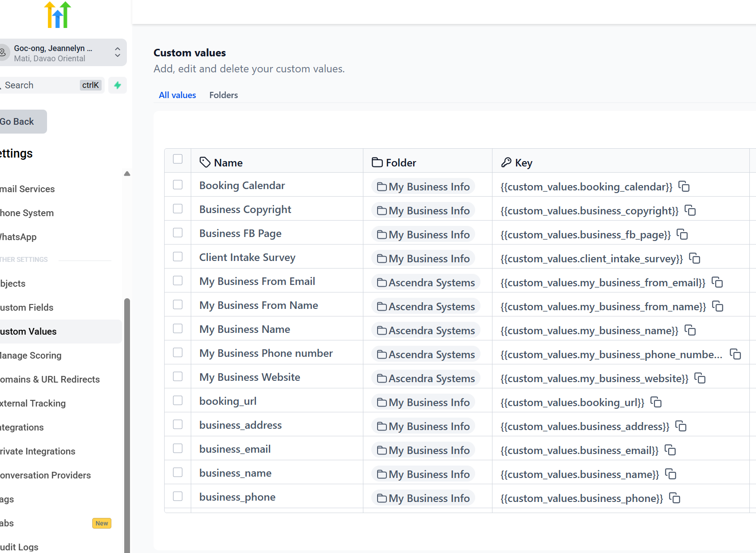The height and width of the screenshot is (553, 756).
Task: Copy the booking_calendar custom value key
Action: click(x=684, y=186)
